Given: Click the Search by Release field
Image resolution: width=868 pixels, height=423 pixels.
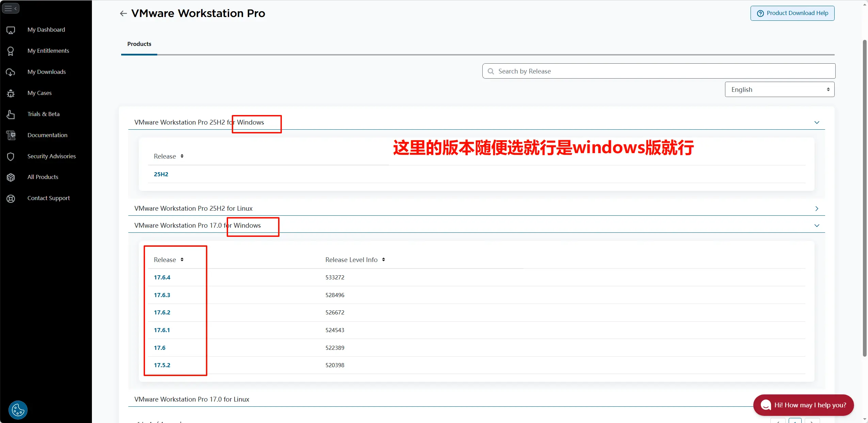Looking at the screenshot, I should tap(658, 71).
